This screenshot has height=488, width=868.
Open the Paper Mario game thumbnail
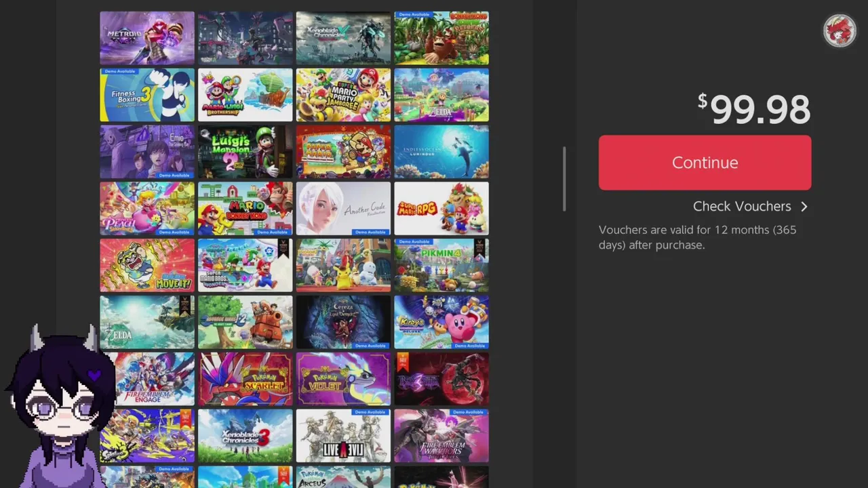coord(343,152)
